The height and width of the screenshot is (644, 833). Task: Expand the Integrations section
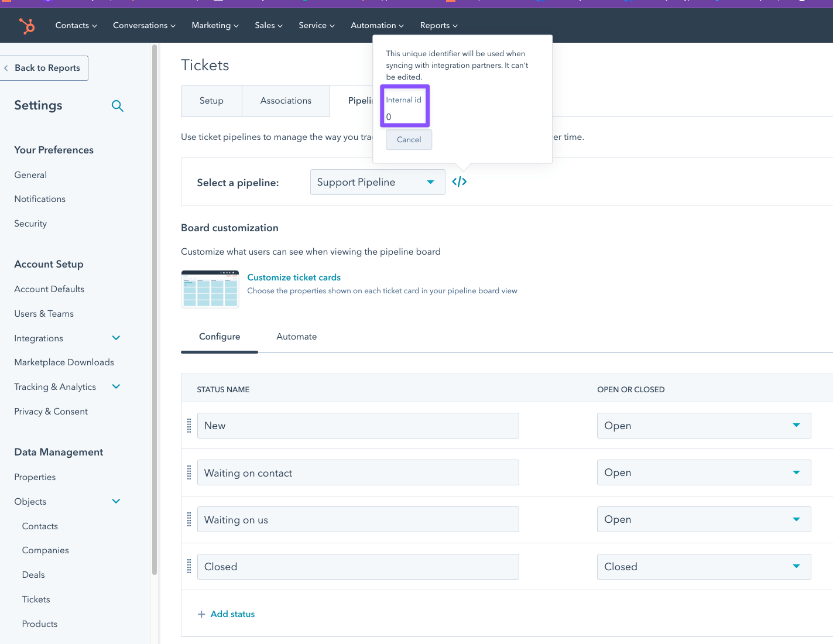(115, 338)
